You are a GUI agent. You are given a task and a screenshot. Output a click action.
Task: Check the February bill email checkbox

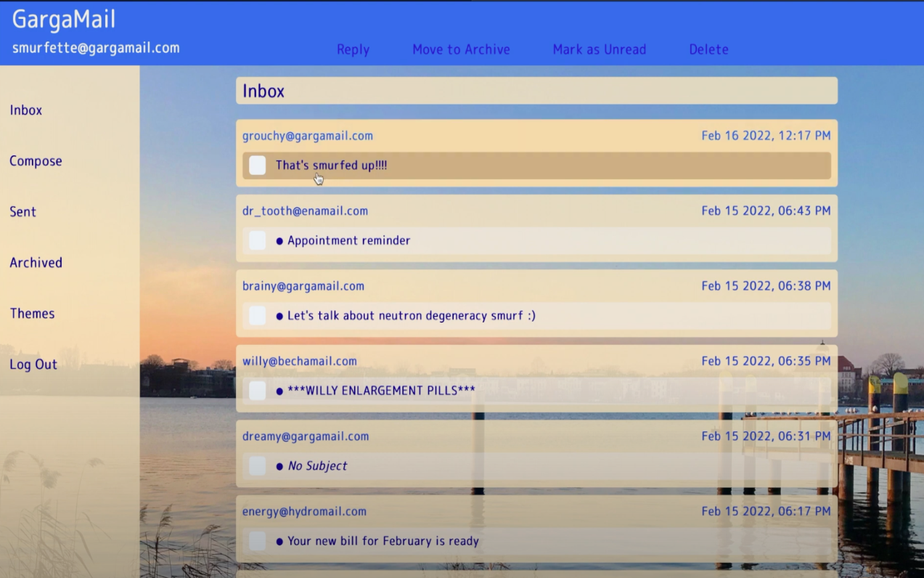point(258,541)
